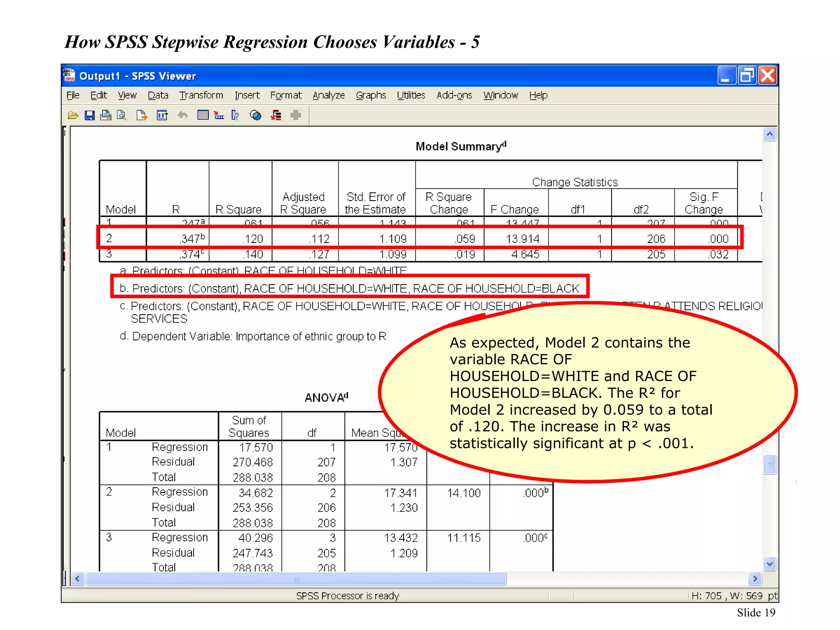Click the Go to Case icon
Image resolution: width=840 pixels, height=630 pixels.
pos(219,115)
